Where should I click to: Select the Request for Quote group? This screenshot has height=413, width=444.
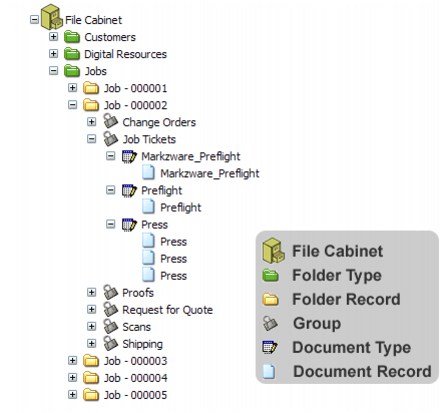click(x=167, y=310)
